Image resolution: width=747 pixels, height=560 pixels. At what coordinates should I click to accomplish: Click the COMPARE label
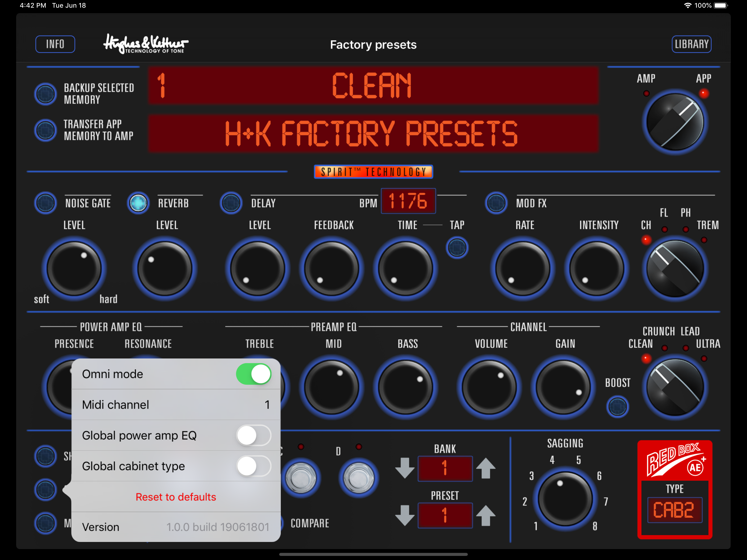[x=310, y=523]
